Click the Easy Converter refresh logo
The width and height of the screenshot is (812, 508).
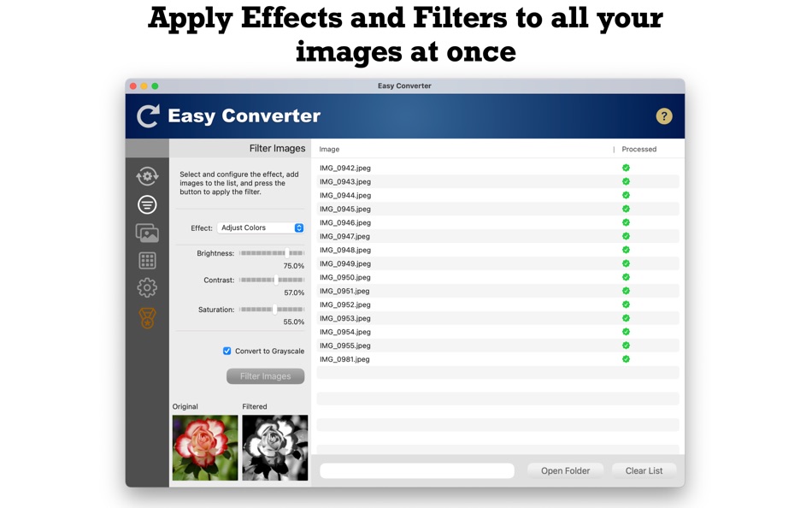[148, 116]
